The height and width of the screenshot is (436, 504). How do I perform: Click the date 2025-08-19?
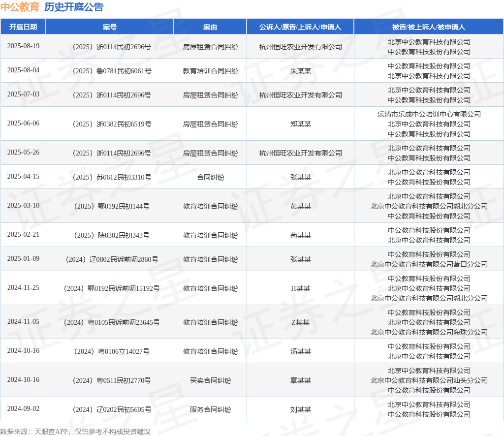(x=23, y=46)
